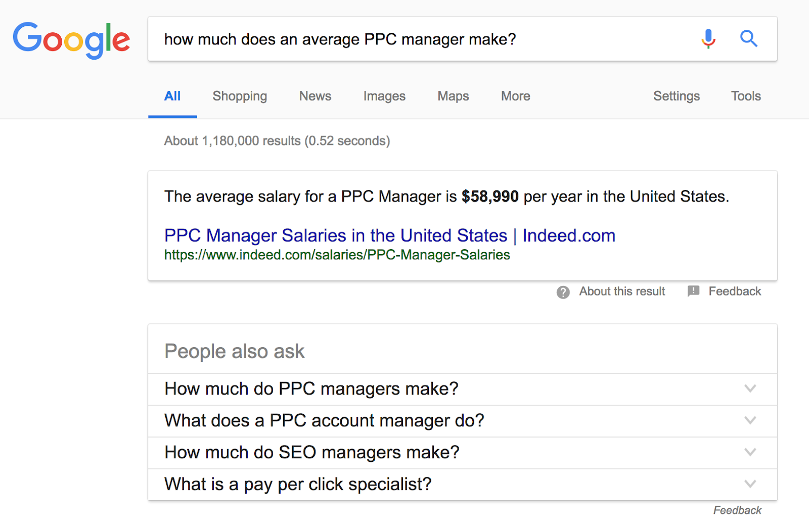Expand "How much do SEO managers make?" chevron

[750, 452]
